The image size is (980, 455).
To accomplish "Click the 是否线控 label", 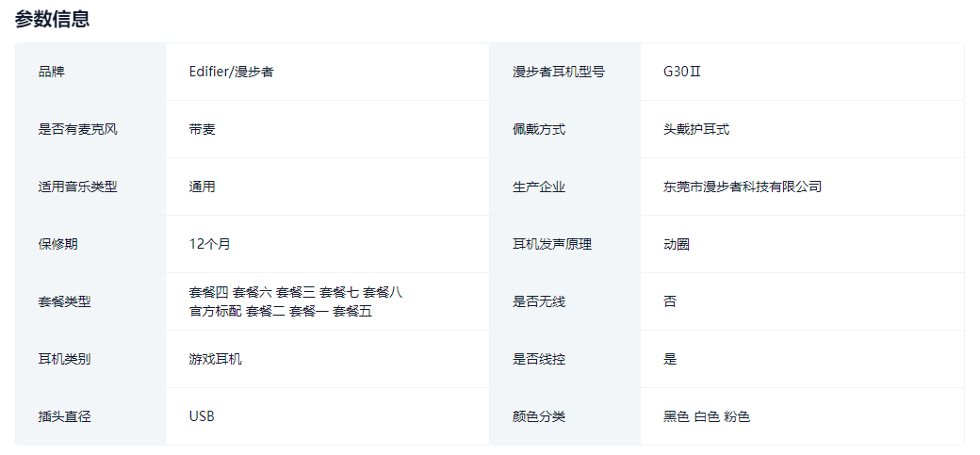I will 539,359.
